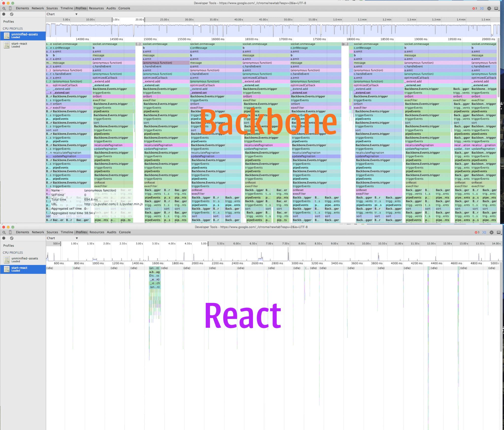Select Profiles tab in lower DevTools window

[x=81, y=232]
